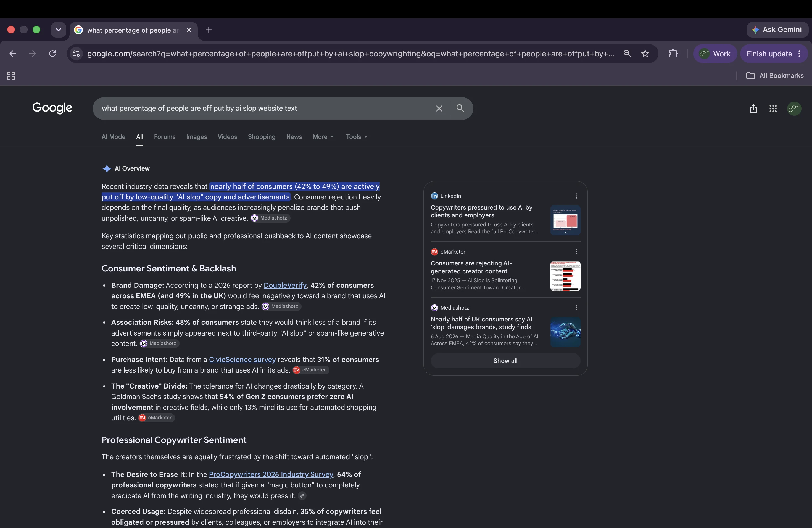Image resolution: width=812 pixels, height=528 pixels.
Task: Go back to the previous page
Action: tap(13, 54)
